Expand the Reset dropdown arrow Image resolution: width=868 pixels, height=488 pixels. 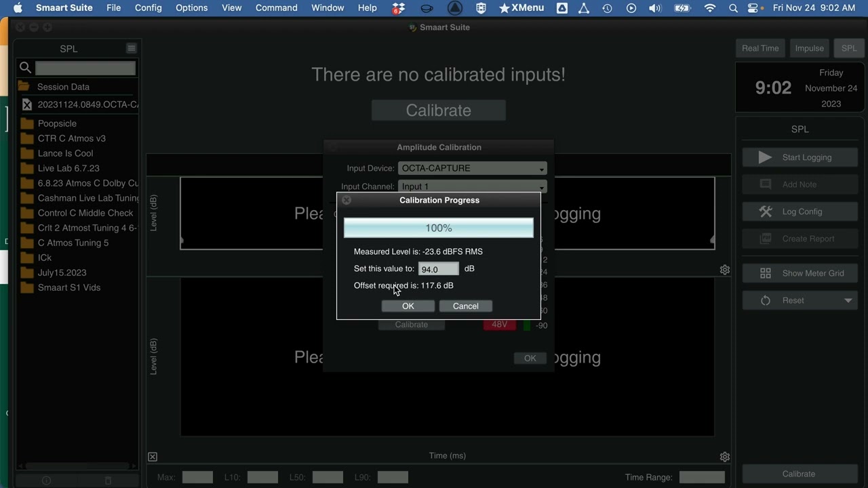848,300
